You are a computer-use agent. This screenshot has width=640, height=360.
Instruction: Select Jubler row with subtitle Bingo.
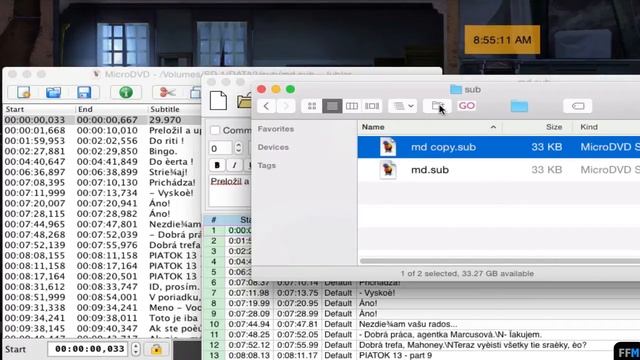pos(102,151)
